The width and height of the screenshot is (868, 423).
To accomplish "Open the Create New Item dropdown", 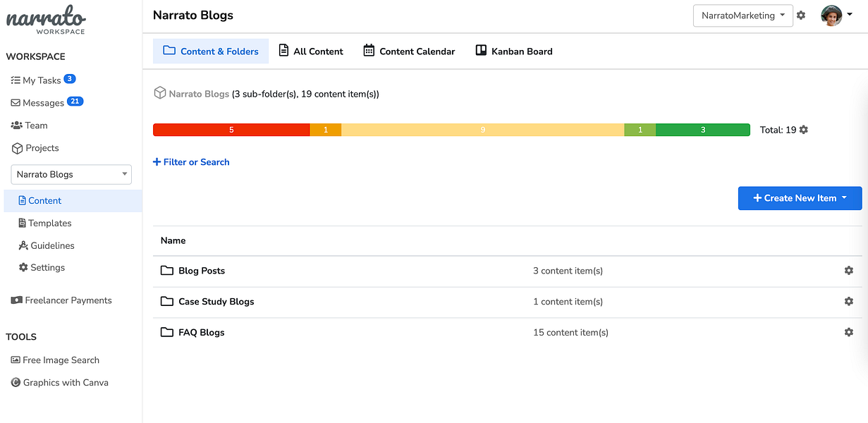I will click(x=800, y=198).
